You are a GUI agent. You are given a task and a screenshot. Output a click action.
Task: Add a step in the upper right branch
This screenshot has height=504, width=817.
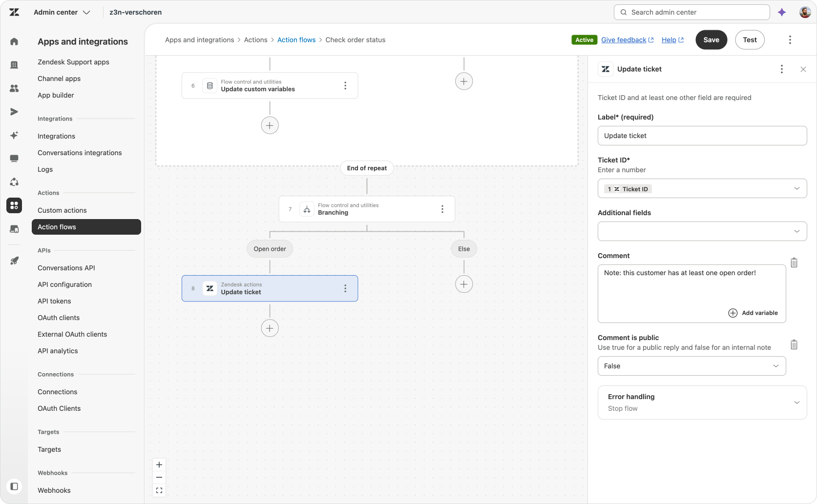coord(464,81)
